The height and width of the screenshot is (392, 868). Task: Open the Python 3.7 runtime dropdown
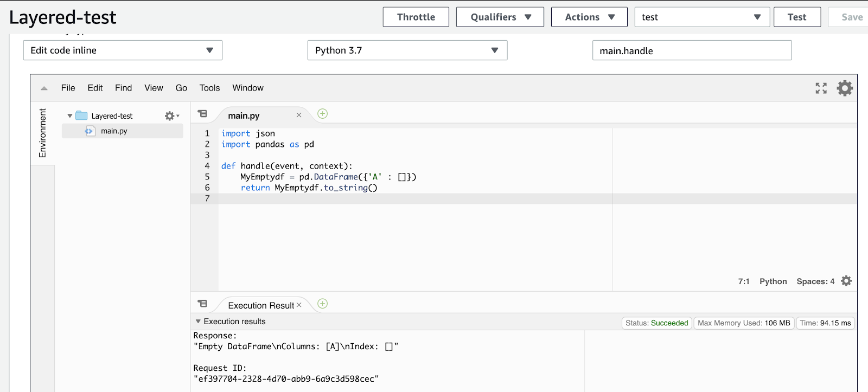point(407,50)
